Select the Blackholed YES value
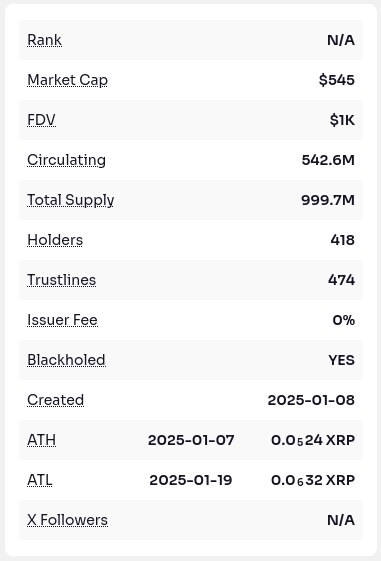Screen dimensions: 381x561 [342, 360]
